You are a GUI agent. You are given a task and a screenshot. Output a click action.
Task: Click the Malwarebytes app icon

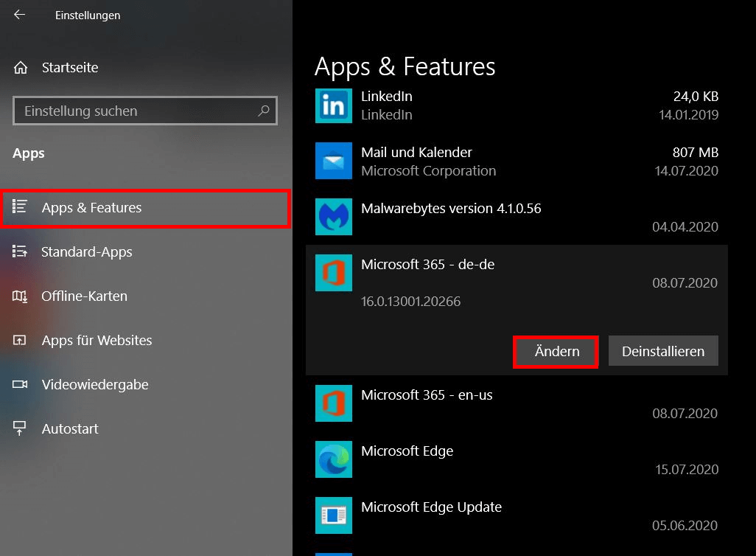pyautogui.click(x=334, y=217)
